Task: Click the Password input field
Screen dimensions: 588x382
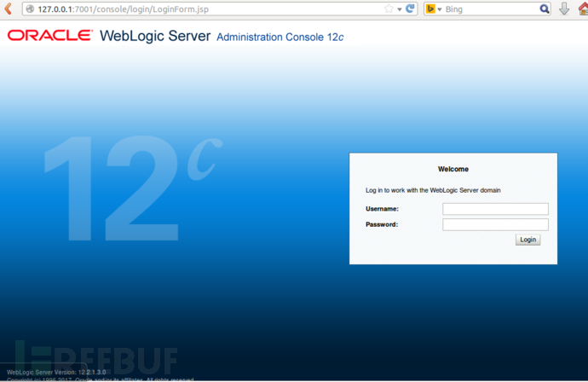Action: [x=495, y=225]
